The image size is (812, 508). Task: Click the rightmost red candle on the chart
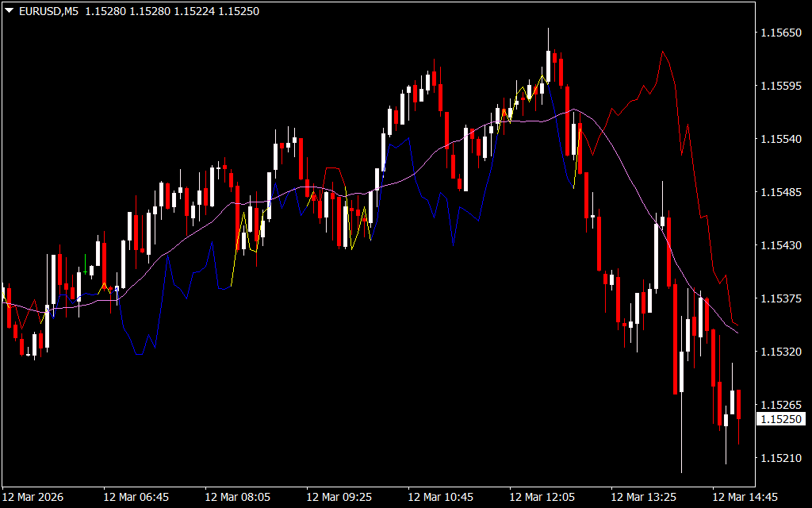[x=738, y=404]
